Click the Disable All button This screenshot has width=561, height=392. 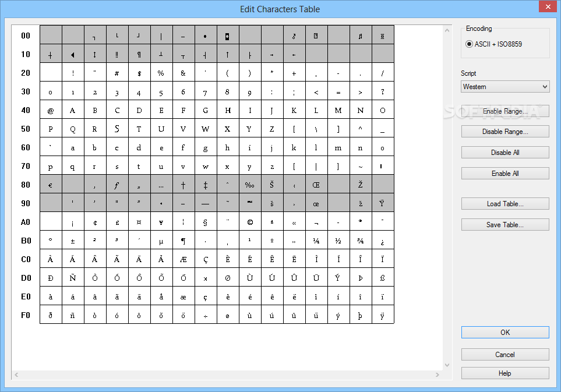click(505, 153)
